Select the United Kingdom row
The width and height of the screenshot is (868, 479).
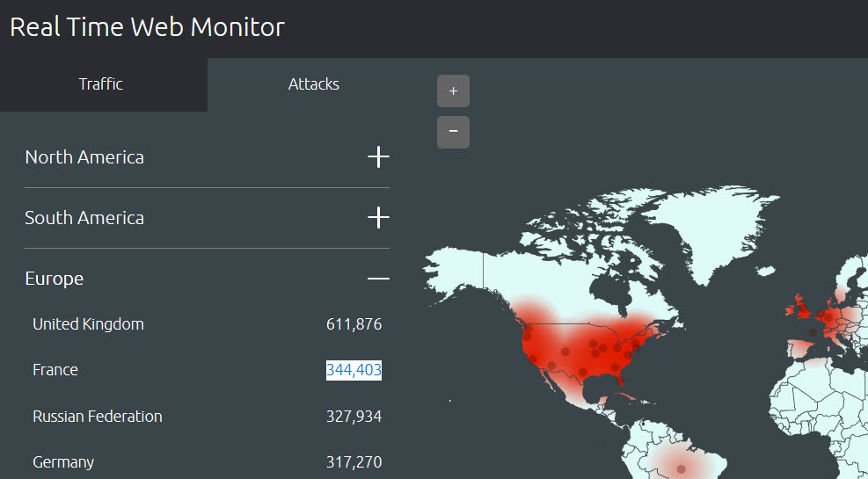click(x=88, y=324)
